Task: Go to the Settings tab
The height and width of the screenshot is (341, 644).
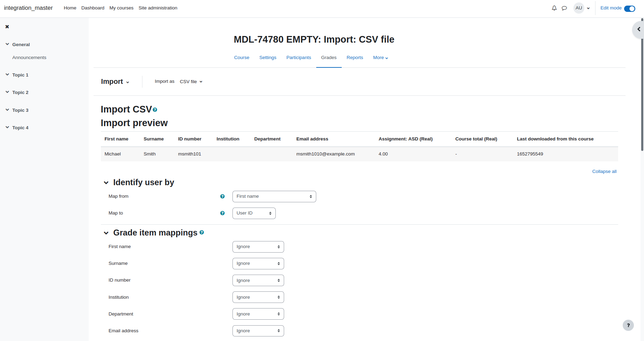Action: pos(268,58)
